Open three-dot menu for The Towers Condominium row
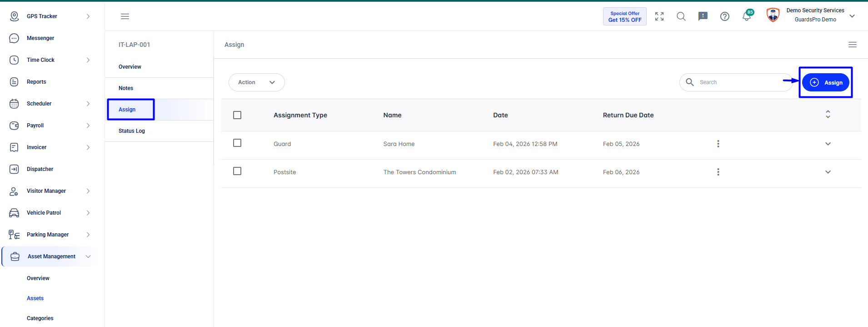868x327 pixels. [x=718, y=172]
